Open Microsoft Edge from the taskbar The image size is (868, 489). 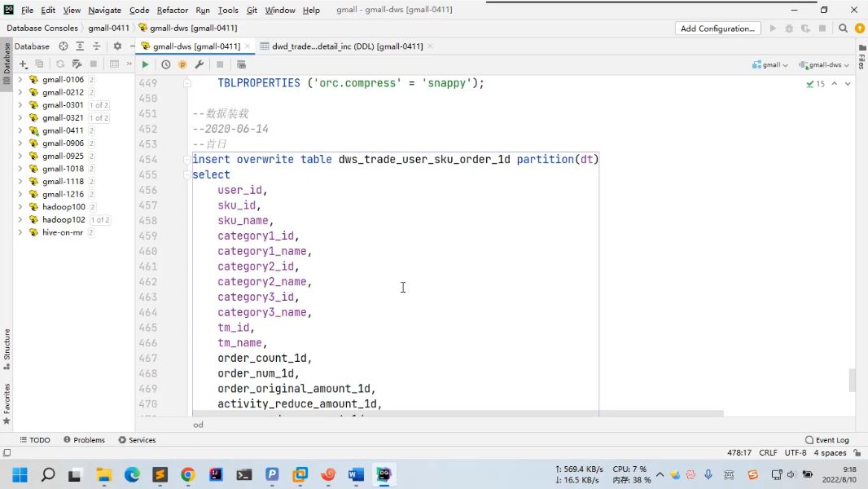132,474
